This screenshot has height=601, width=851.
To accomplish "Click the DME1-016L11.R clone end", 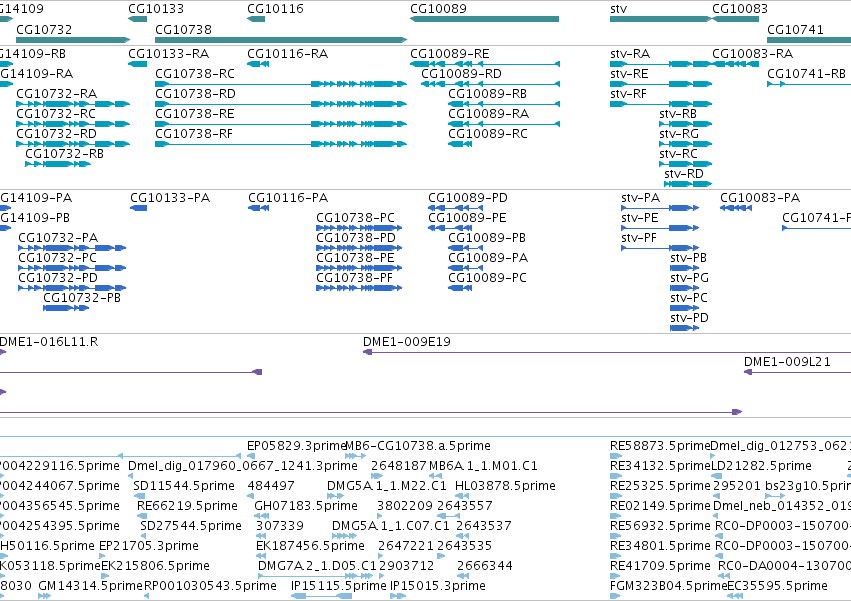I will pos(3,352).
